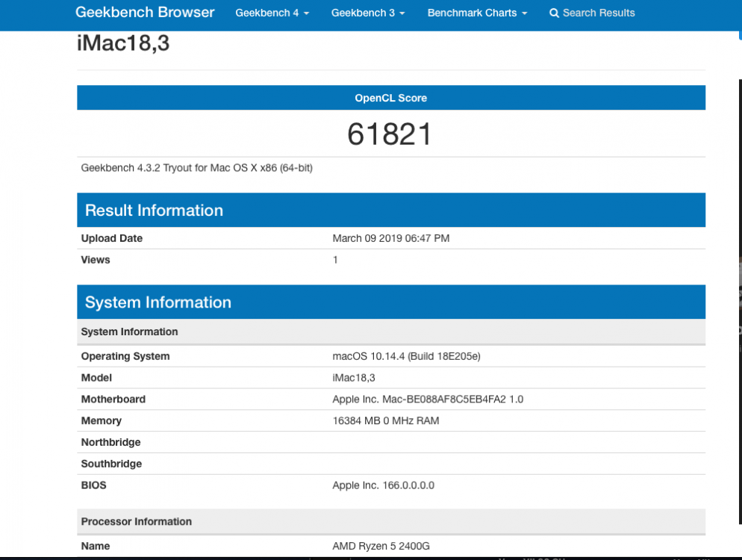Click the Geekbench 4.3.2 Tryout version line

(x=197, y=168)
